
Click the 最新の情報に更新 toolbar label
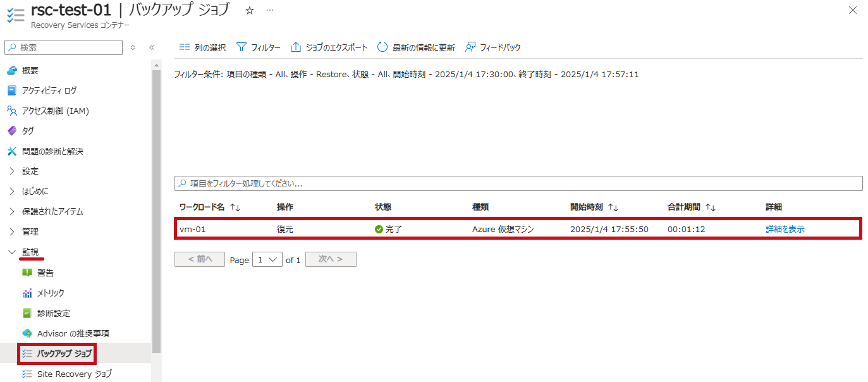click(424, 47)
